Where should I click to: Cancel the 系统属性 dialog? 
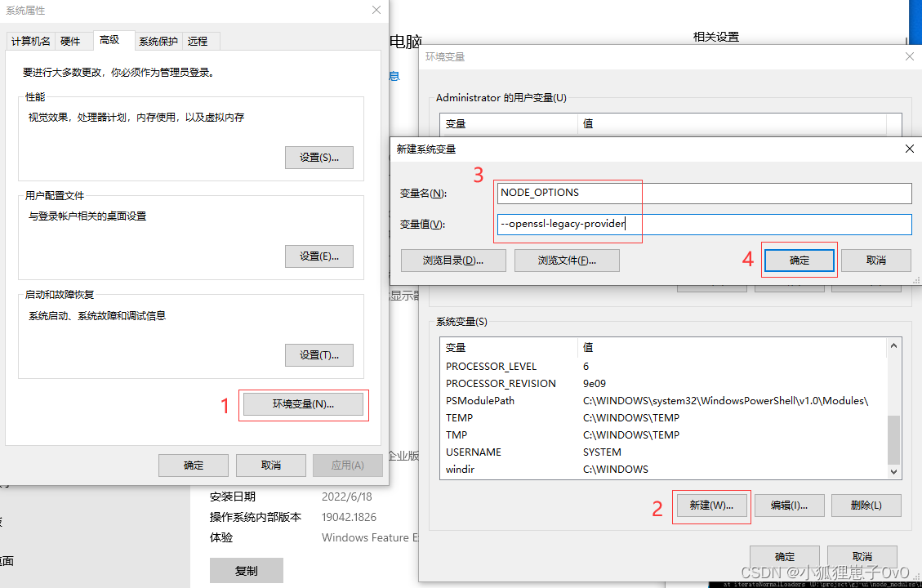[271, 465]
